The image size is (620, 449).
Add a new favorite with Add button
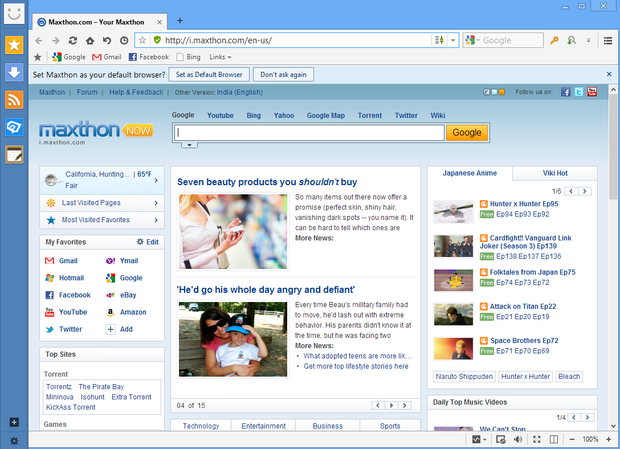(x=119, y=329)
